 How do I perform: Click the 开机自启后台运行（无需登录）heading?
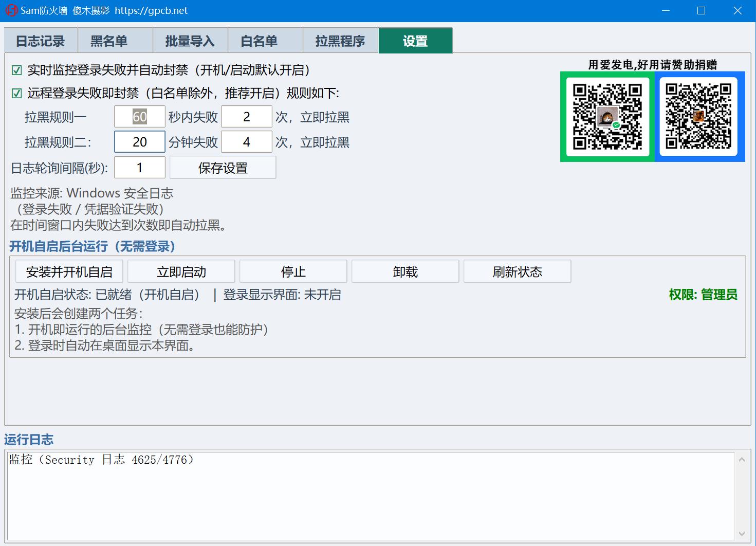[x=93, y=246]
